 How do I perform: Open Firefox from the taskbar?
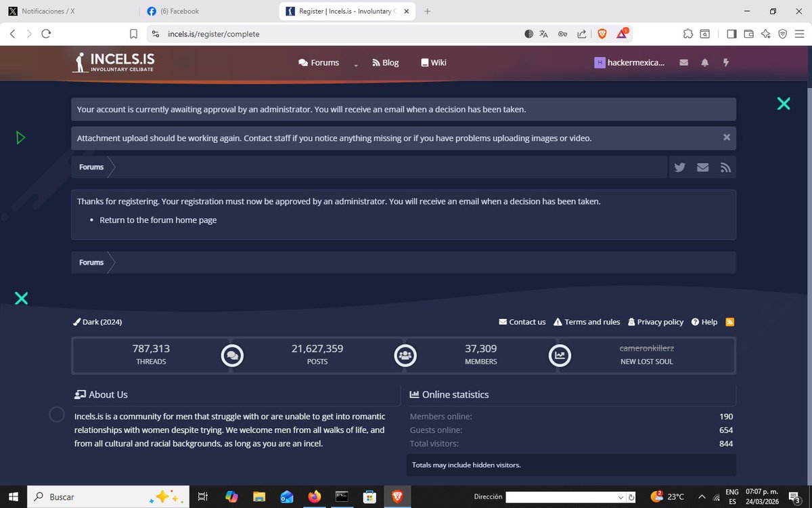[x=315, y=496]
